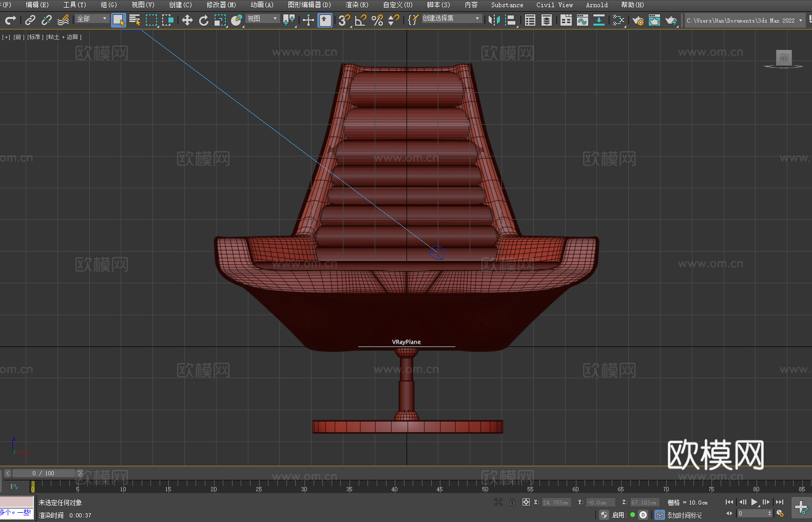Toggle the Layer Explorer
Image resolution: width=812 pixels, height=522 pixels.
pyautogui.click(x=547, y=20)
